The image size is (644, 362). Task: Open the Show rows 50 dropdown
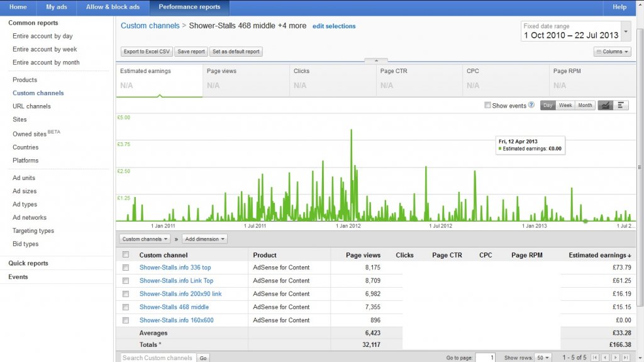(x=543, y=358)
